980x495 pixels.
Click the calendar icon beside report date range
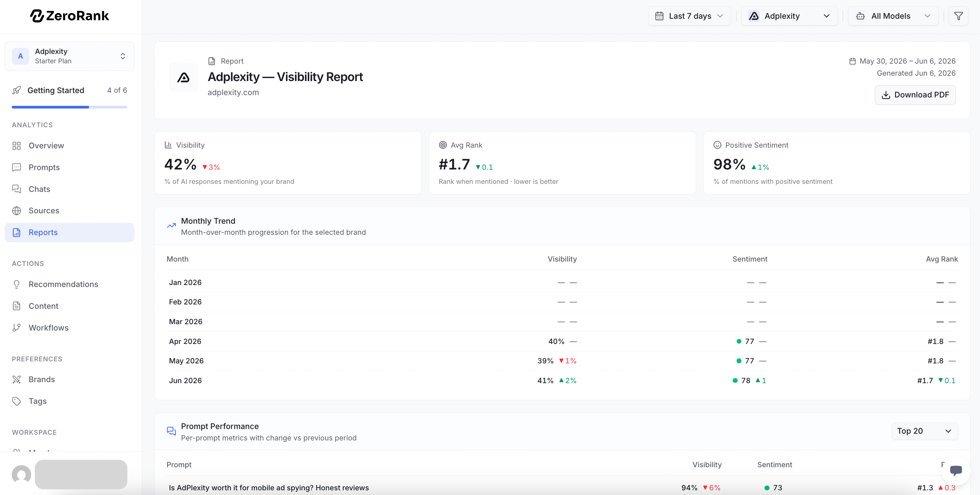coord(852,61)
